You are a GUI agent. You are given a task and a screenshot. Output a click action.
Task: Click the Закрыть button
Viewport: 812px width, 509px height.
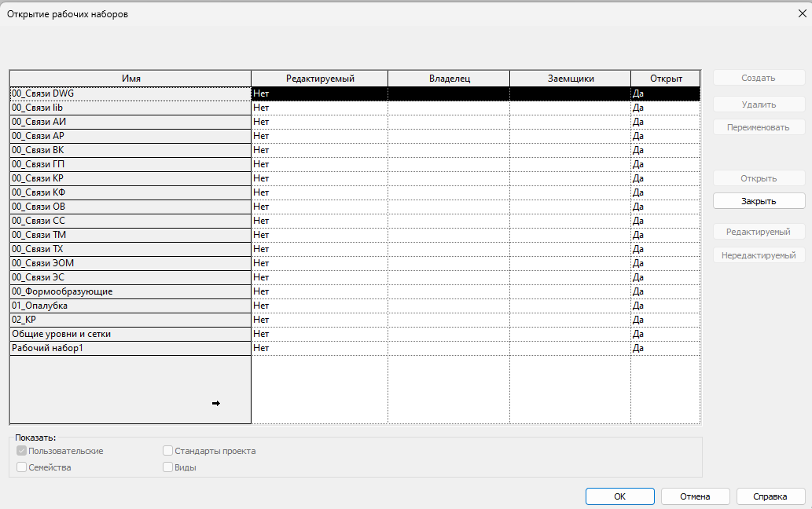[x=759, y=201]
